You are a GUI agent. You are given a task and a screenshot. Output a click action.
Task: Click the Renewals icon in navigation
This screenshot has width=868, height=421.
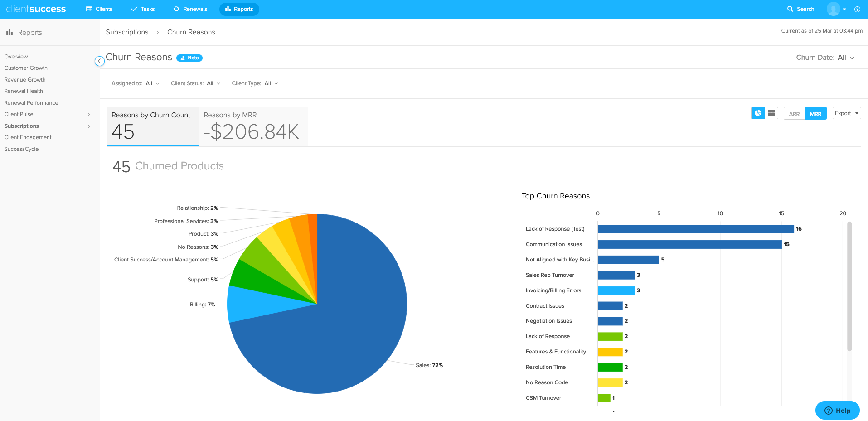[x=176, y=9]
